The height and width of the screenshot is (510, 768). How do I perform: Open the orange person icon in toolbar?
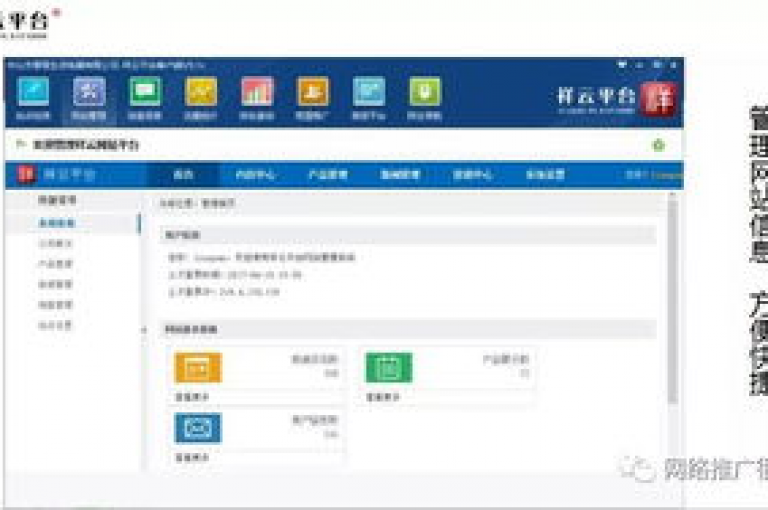(313, 92)
